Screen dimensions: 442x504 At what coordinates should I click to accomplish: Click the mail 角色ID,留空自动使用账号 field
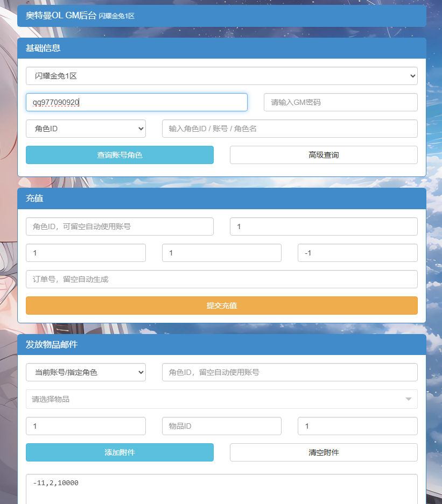pyautogui.click(x=290, y=372)
